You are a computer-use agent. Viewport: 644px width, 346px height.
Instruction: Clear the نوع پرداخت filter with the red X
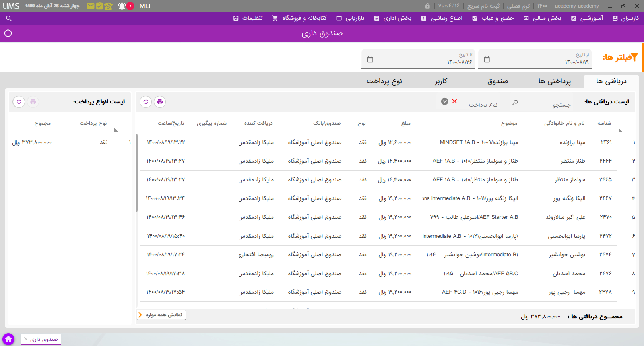(454, 101)
